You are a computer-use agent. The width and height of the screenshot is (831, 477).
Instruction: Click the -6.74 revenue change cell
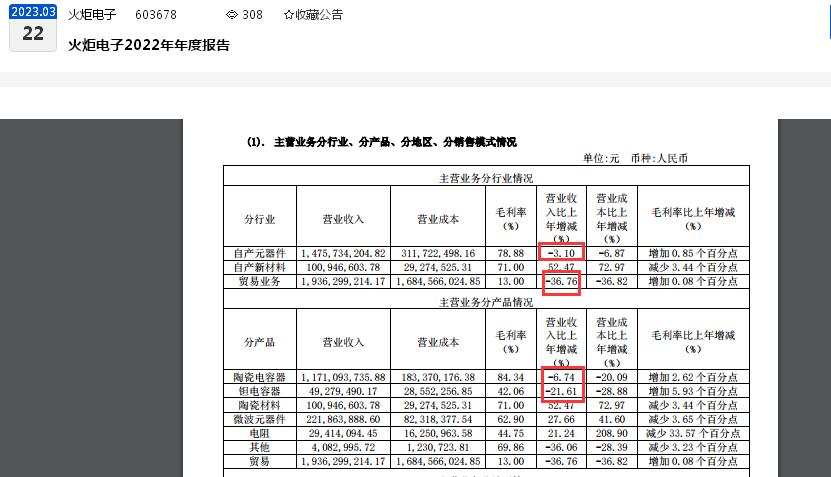pyautogui.click(x=561, y=377)
